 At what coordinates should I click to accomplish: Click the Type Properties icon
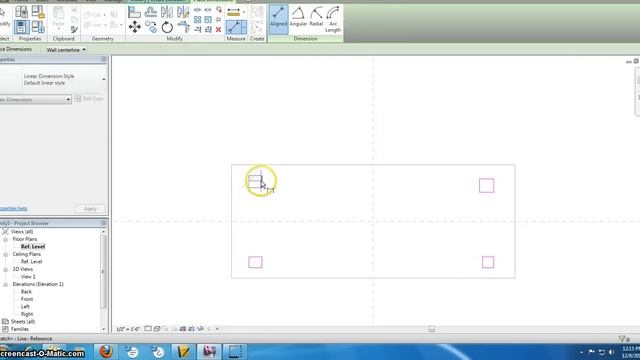click(22, 12)
